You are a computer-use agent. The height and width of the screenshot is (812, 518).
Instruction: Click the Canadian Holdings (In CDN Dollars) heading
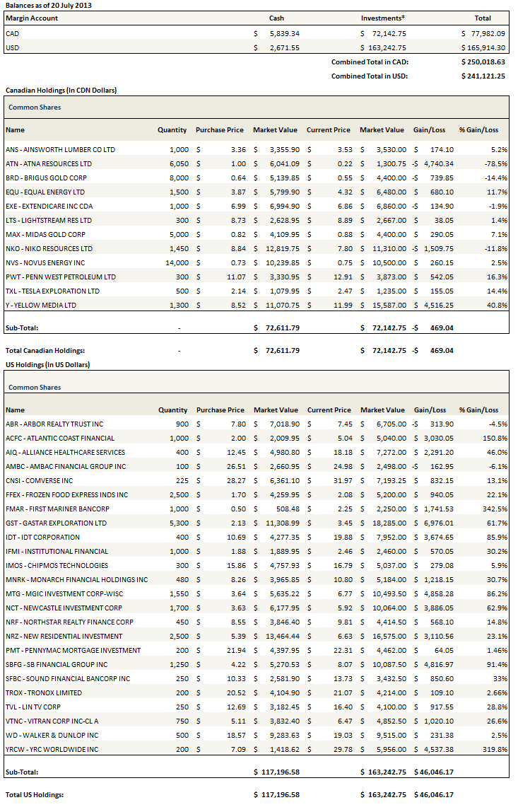[x=61, y=91]
